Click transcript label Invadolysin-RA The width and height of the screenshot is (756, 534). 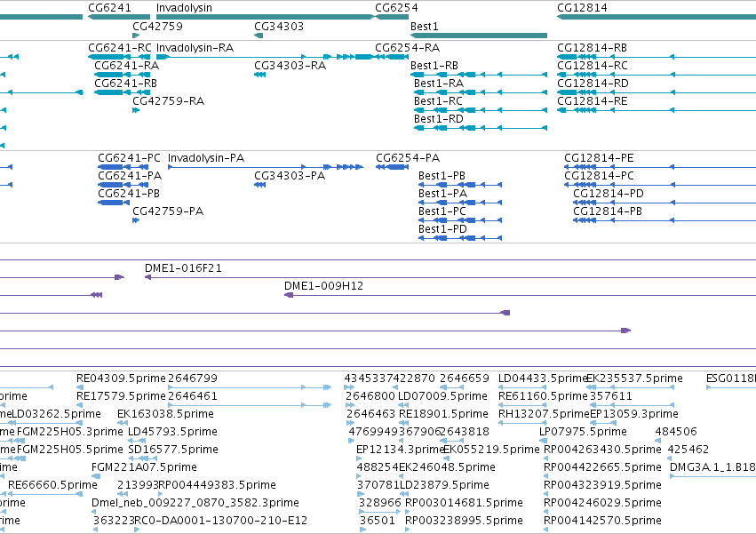195,48
